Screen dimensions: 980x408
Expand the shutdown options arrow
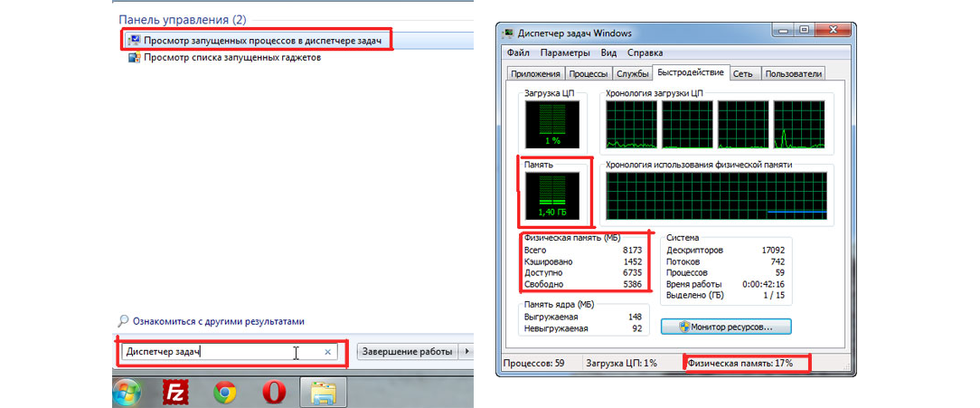pos(466,352)
